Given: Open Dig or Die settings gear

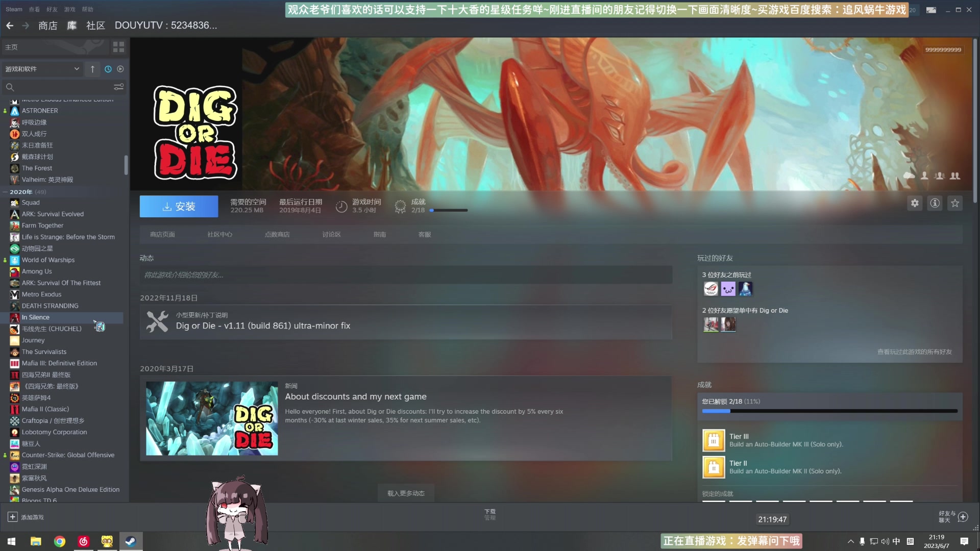Looking at the screenshot, I should pyautogui.click(x=915, y=203).
